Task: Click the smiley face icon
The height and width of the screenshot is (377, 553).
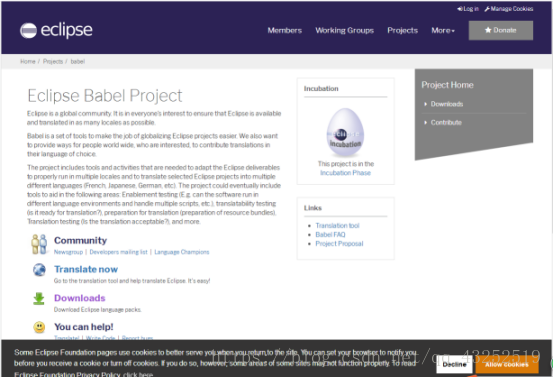Action: pos(39,327)
